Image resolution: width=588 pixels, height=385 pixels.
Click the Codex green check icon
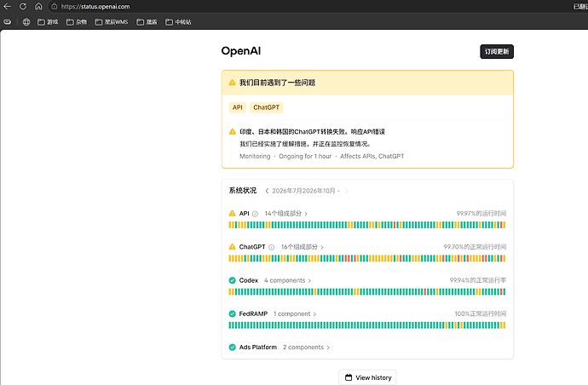click(232, 280)
